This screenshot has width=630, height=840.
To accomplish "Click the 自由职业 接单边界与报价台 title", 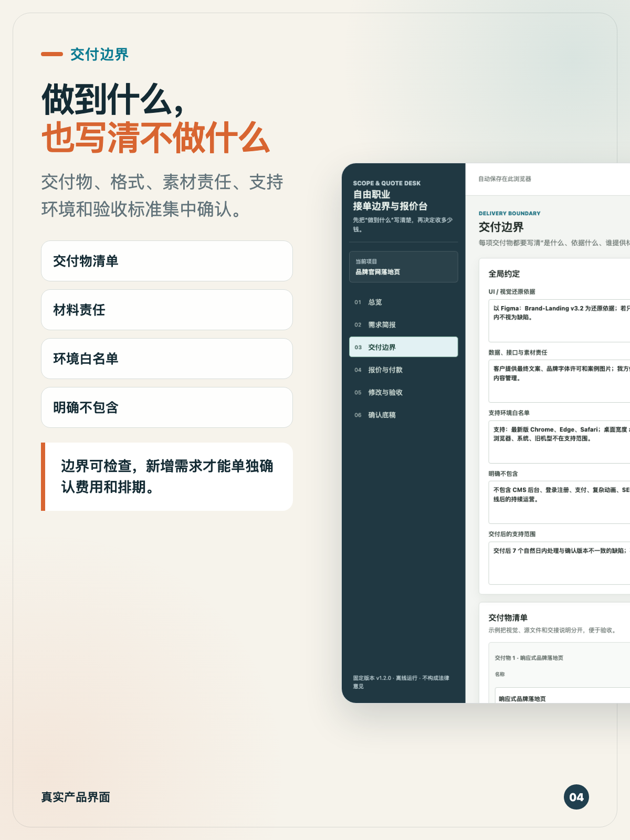I will tap(390, 200).
